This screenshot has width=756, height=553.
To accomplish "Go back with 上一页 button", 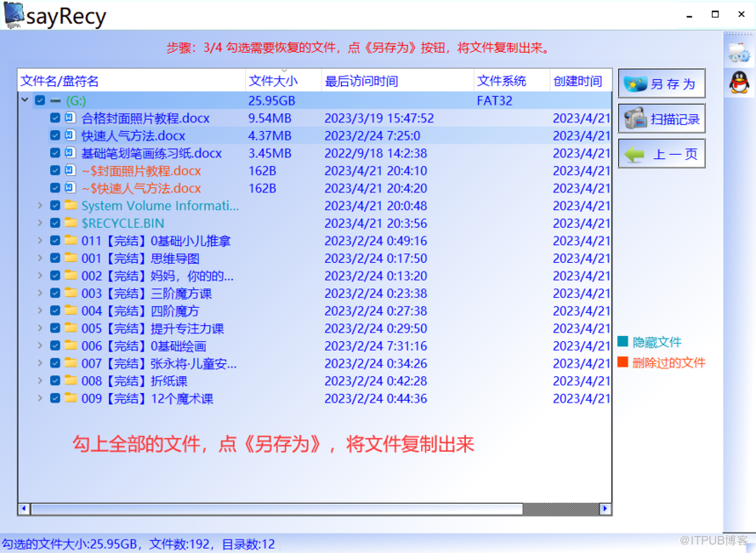I will coord(662,153).
